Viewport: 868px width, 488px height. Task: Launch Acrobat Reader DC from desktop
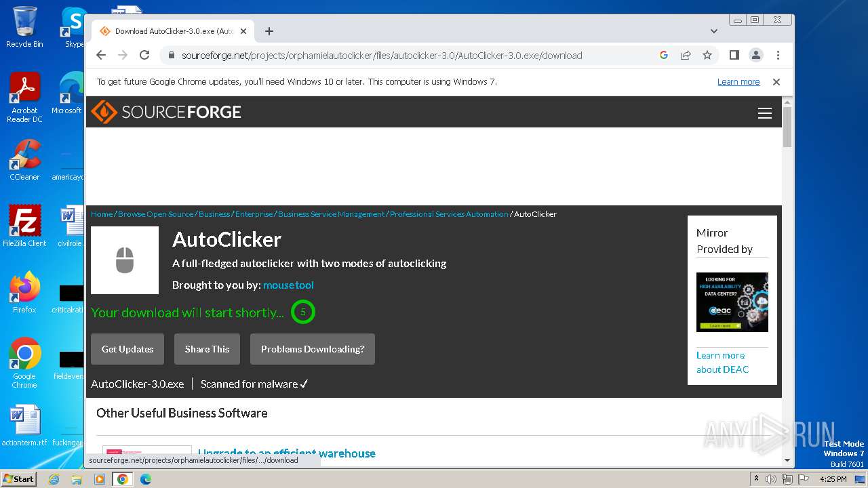[24, 98]
